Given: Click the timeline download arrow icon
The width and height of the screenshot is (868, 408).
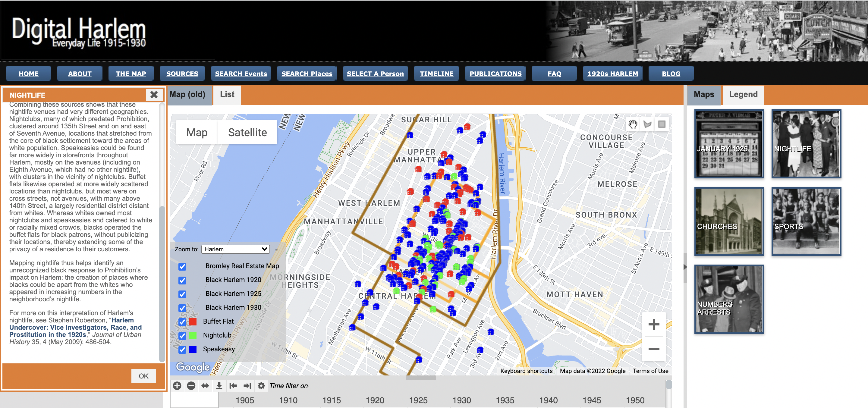Looking at the screenshot, I should (x=219, y=386).
